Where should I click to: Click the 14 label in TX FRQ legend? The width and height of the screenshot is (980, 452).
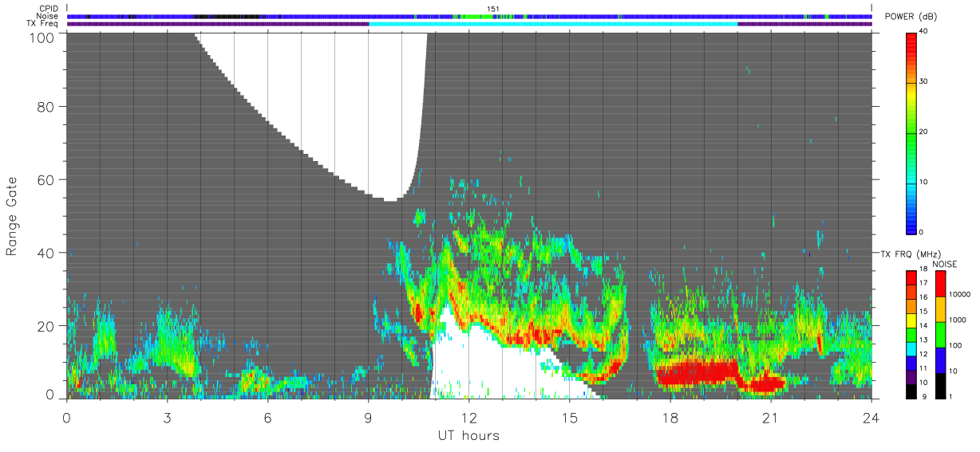point(923,326)
